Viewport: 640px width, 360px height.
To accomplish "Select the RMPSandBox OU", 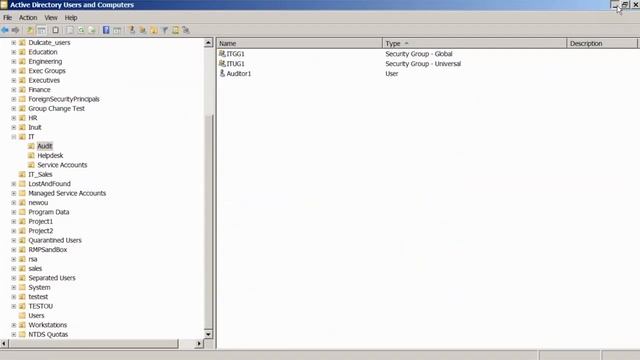I will (x=47, y=249).
